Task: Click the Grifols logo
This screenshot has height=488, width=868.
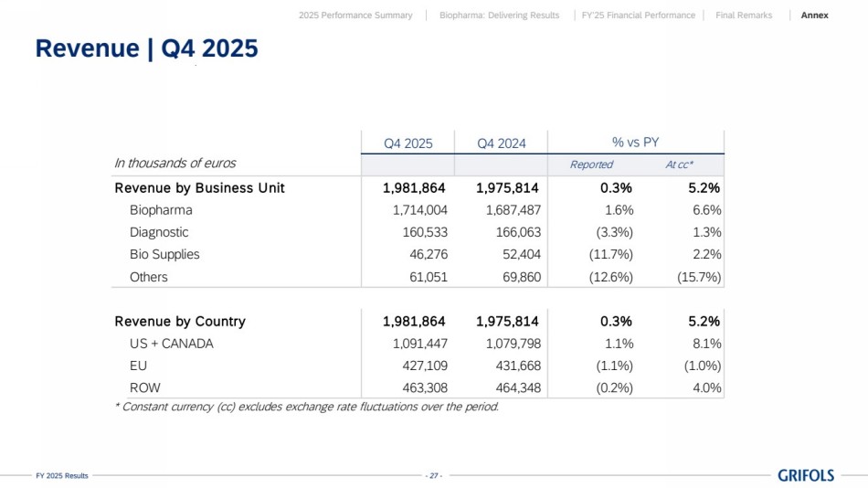Action: tap(805, 475)
